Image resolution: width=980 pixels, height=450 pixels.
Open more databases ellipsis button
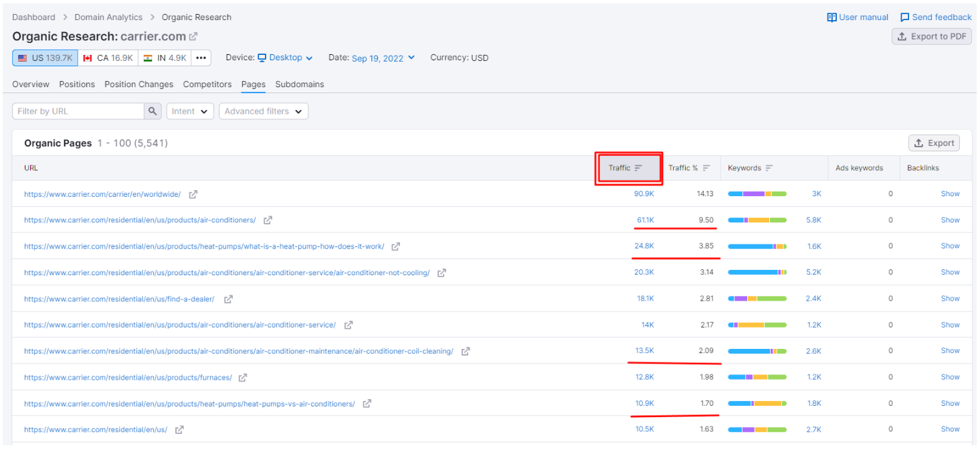click(x=201, y=58)
